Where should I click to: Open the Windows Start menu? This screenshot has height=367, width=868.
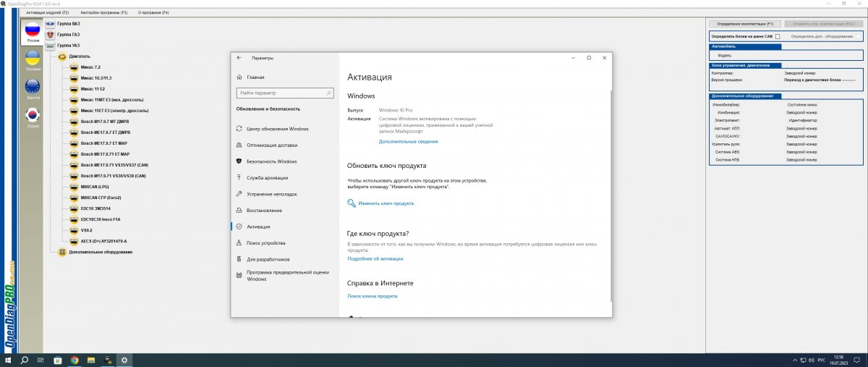[9, 360]
